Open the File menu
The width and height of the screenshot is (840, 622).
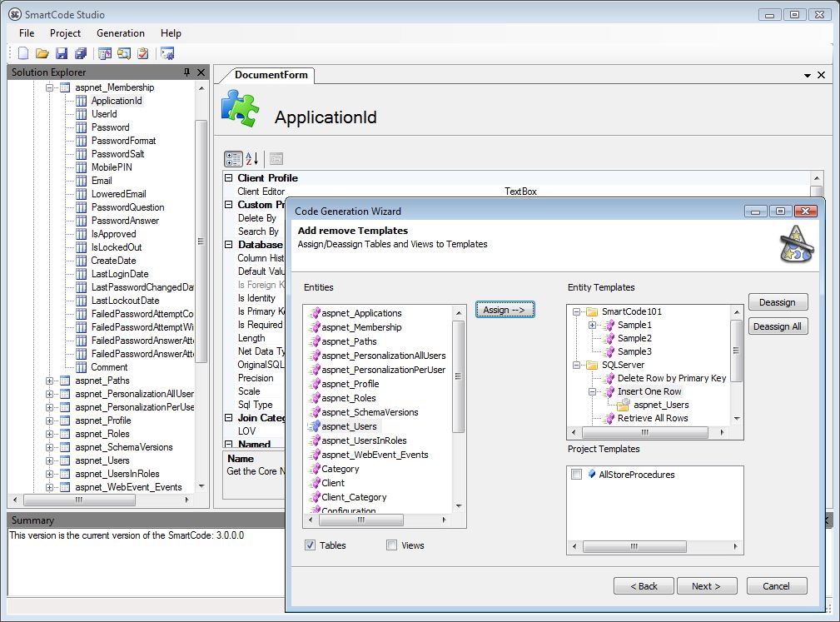click(27, 33)
